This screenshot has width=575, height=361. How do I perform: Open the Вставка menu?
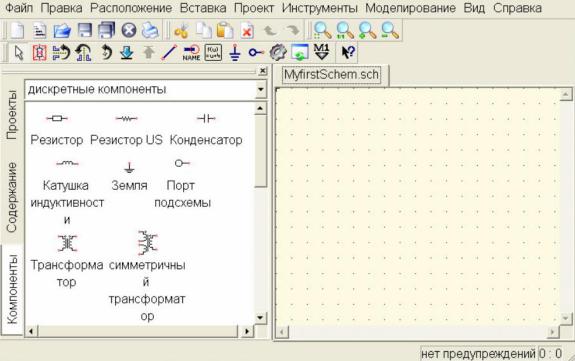203,8
